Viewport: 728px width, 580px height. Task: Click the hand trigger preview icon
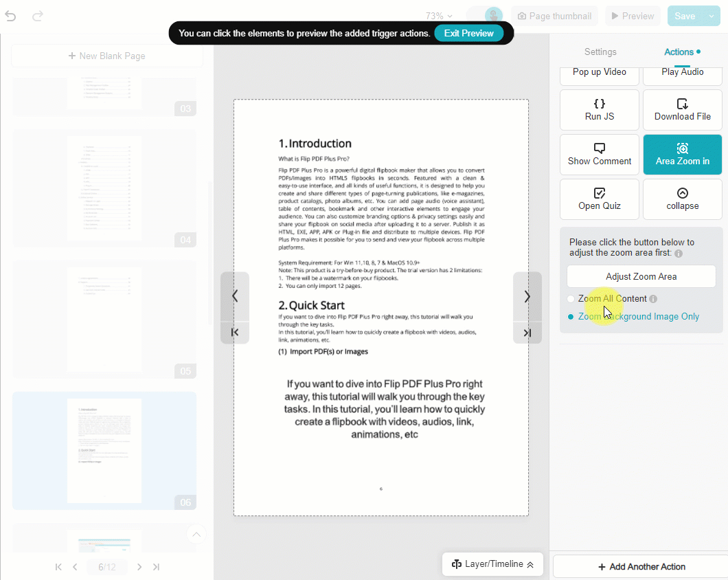coord(493,16)
